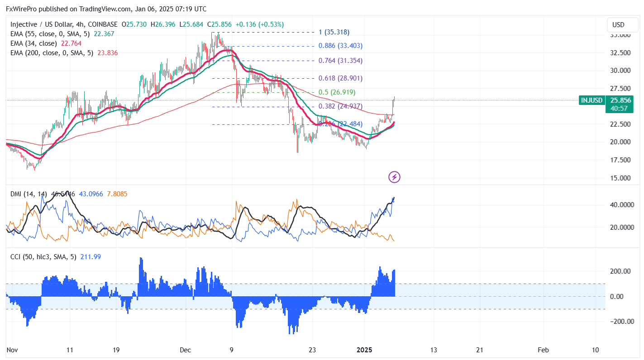The height and width of the screenshot is (360, 644).
Task: Click the CCI value 211.99
Action: point(91,257)
